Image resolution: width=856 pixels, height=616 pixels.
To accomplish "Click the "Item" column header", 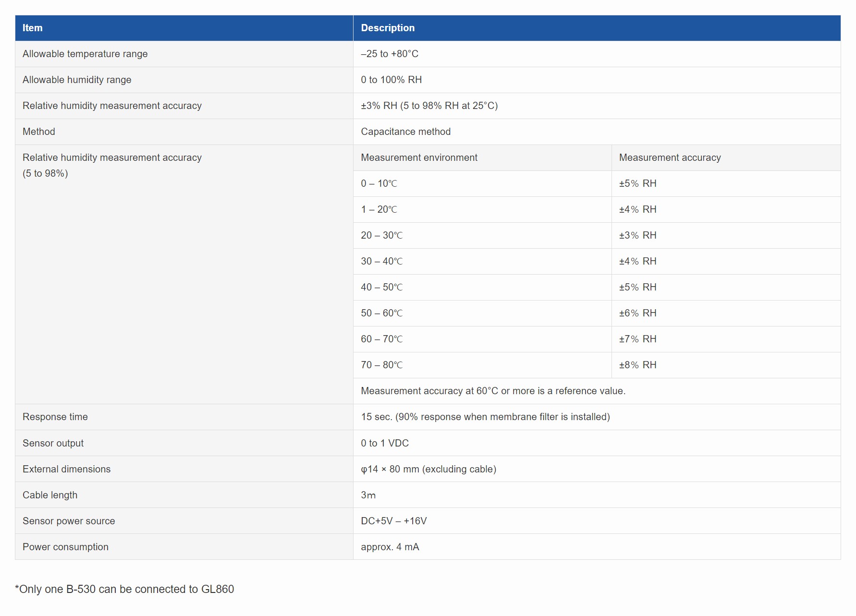I will pyautogui.click(x=184, y=28).
